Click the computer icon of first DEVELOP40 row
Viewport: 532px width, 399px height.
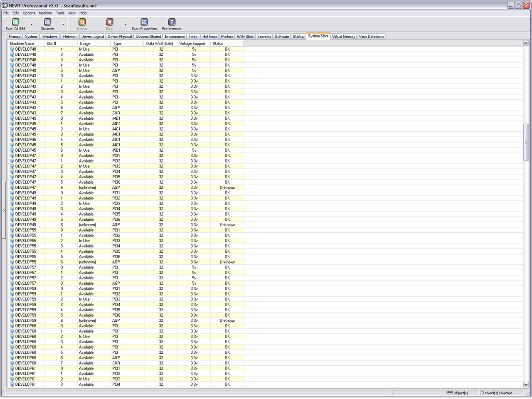click(12, 49)
